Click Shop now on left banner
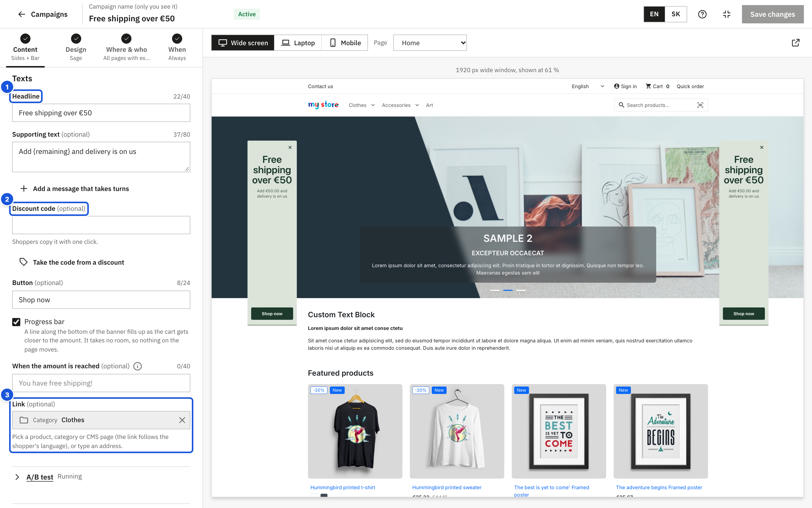The width and height of the screenshot is (812, 508). [272, 313]
